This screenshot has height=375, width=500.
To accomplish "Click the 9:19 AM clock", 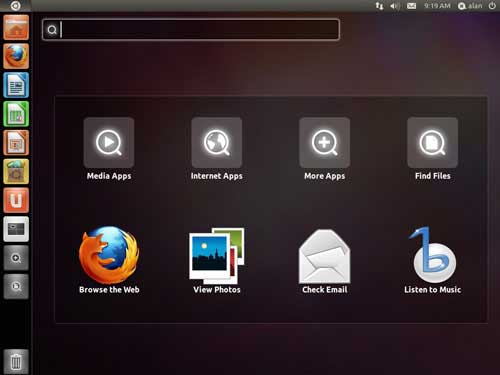I will (x=437, y=6).
